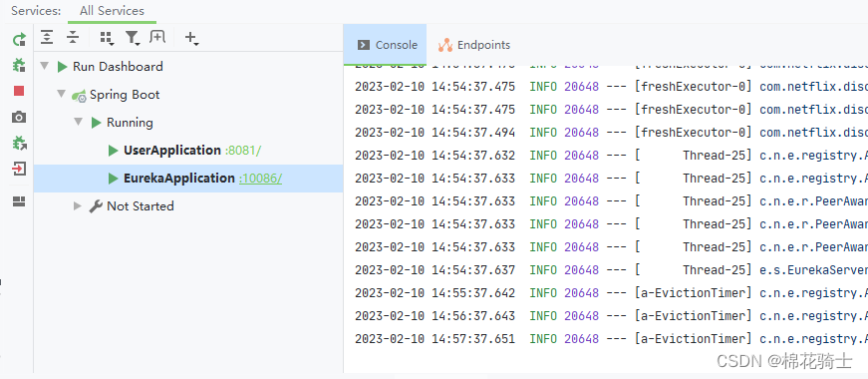Click log line timestamp 14:54:37.632
The image size is (868, 379).
(x=473, y=156)
